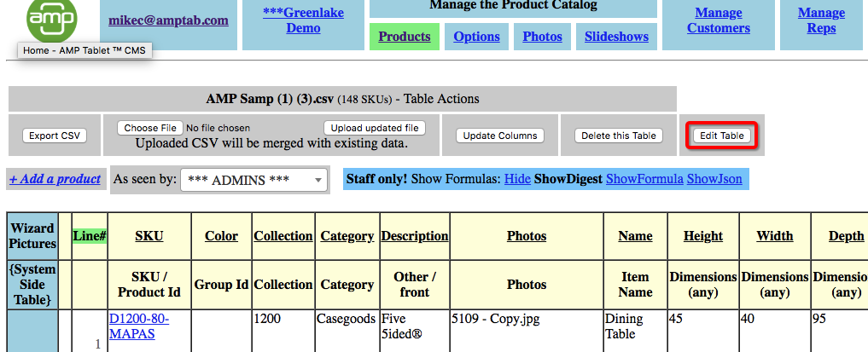Click the ShowFormula link
The height and width of the screenshot is (352, 868).
644,179
